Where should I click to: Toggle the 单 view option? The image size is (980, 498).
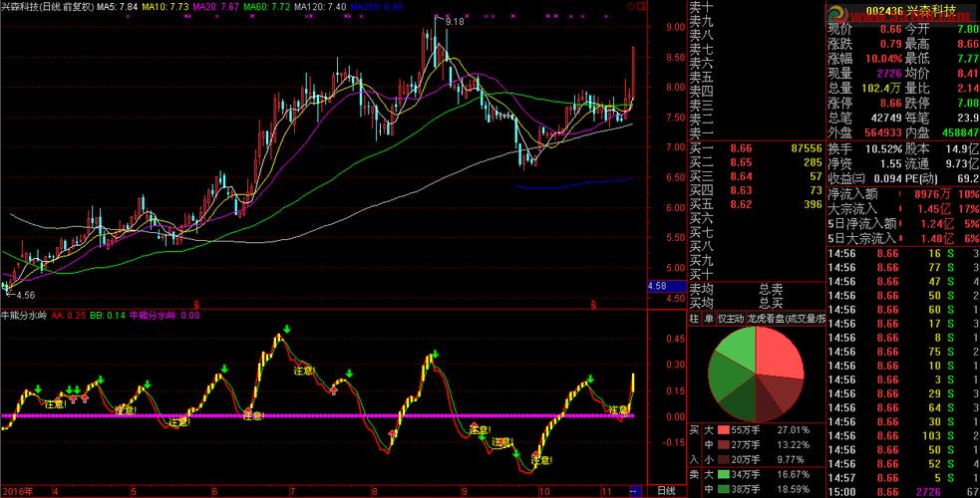click(708, 318)
